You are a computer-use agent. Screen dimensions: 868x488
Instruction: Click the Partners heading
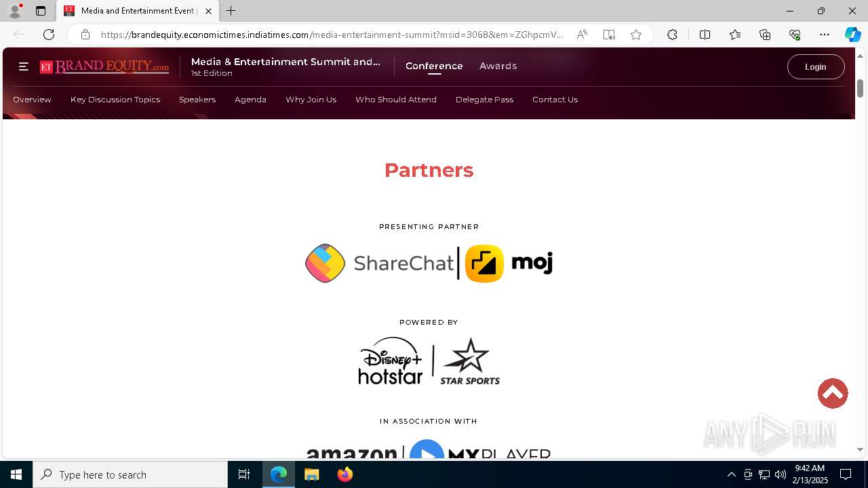point(429,170)
